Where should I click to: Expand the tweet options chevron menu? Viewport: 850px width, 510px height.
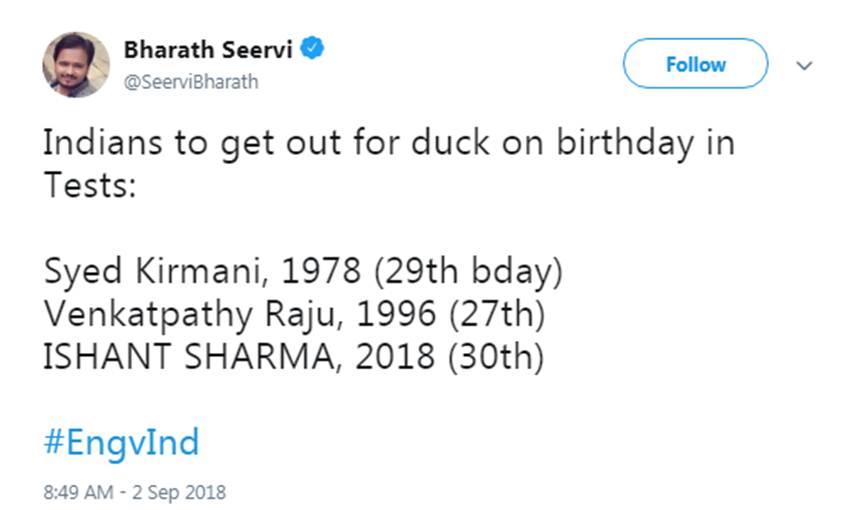coord(803,65)
